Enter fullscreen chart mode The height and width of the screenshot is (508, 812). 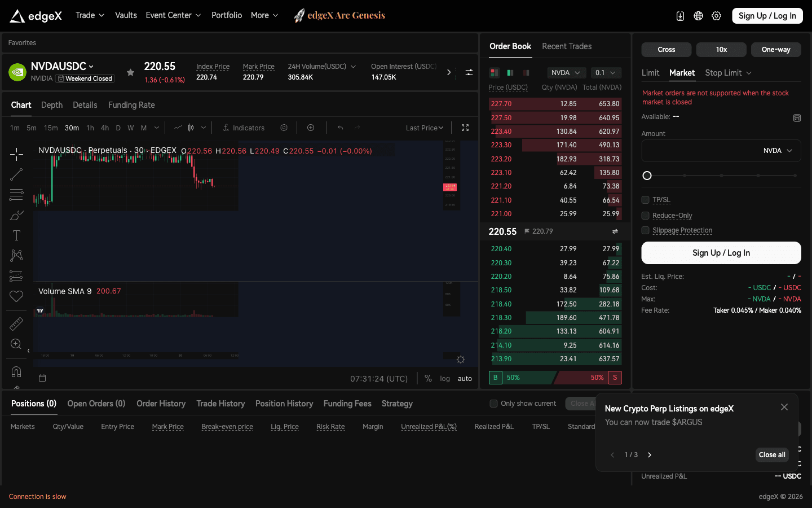coord(465,128)
